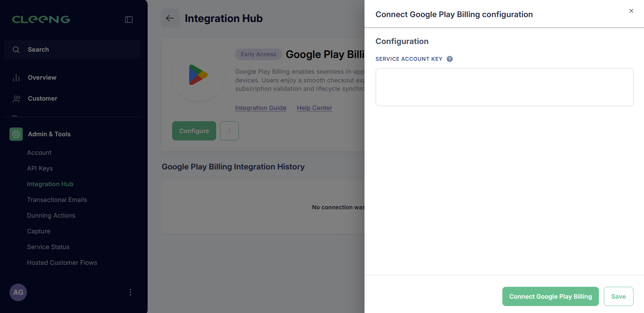Select Dunning Actions menu item
This screenshot has width=644, height=313.
pos(51,216)
